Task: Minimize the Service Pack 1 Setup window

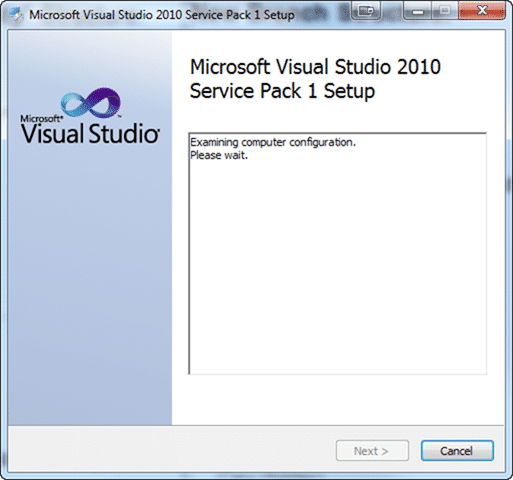Action: (x=417, y=12)
